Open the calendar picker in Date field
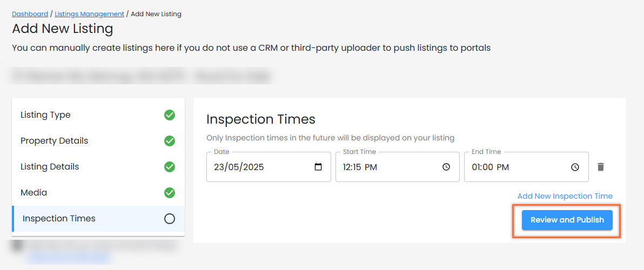 click(318, 167)
